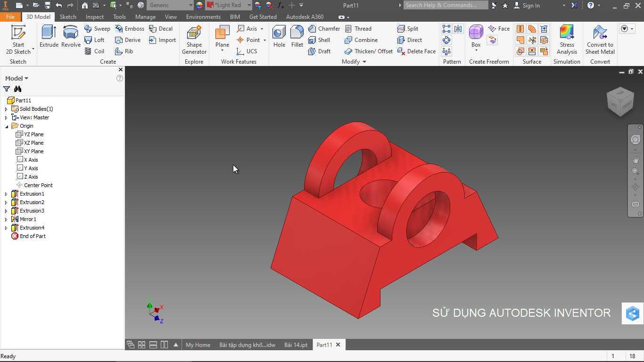The height and width of the screenshot is (362, 644).
Task: Open the Plane options dropdown arrow
Action: (222, 51)
